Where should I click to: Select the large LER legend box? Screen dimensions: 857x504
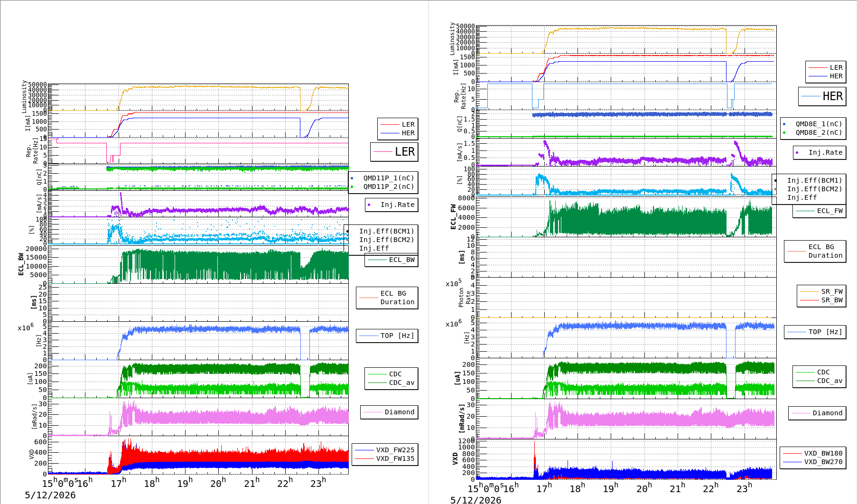click(394, 152)
